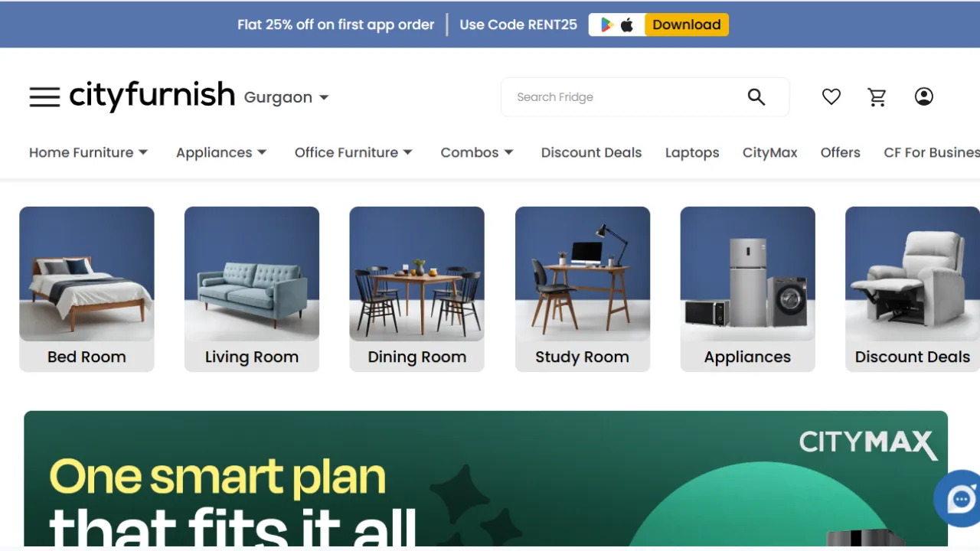The height and width of the screenshot is (551, 980).
Task: Click the search magnifier icon
Action: pyautogui.click(x=756, y=97)
